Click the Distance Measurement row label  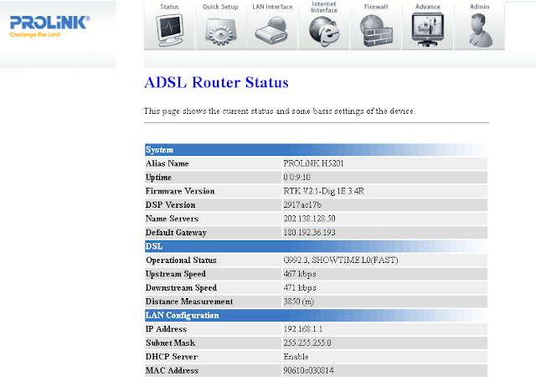pos(189,302)
